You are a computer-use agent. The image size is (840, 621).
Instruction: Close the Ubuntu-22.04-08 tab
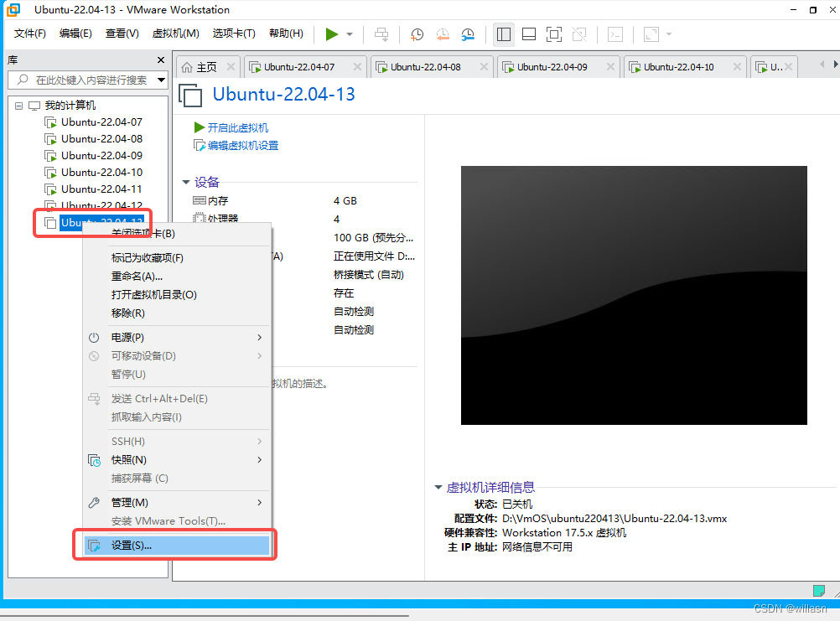click(x=484, y=66)
